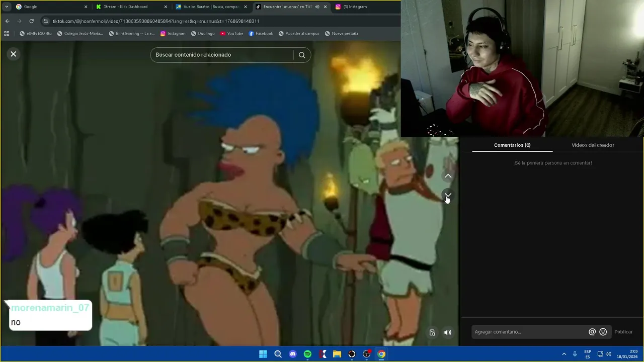Image resolution: width=644 pixels, height=362 pixels.
Task: Click the 'Publicar' button
Action: [x=623, y=332]
